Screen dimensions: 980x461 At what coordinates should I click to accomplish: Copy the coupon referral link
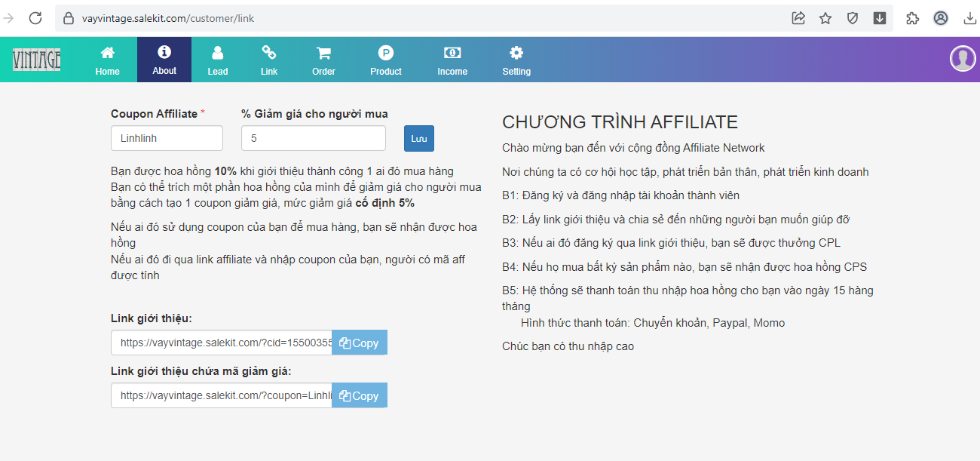[x=360, y=395]
